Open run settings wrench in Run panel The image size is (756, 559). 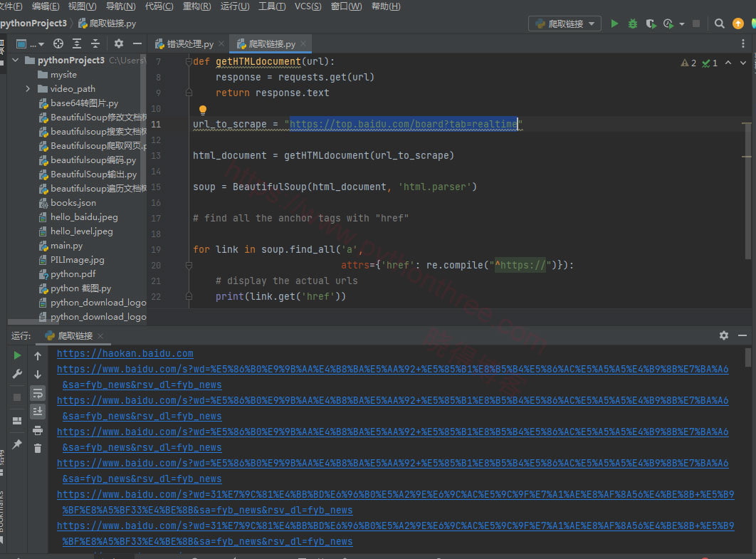pyautogui.click(x=17, y=374)
